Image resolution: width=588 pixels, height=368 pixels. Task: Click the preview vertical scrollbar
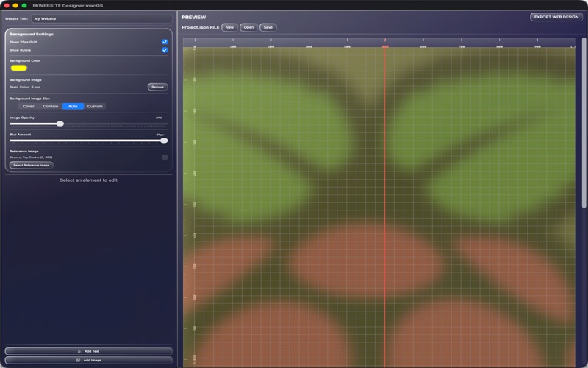tap(584, 122)
